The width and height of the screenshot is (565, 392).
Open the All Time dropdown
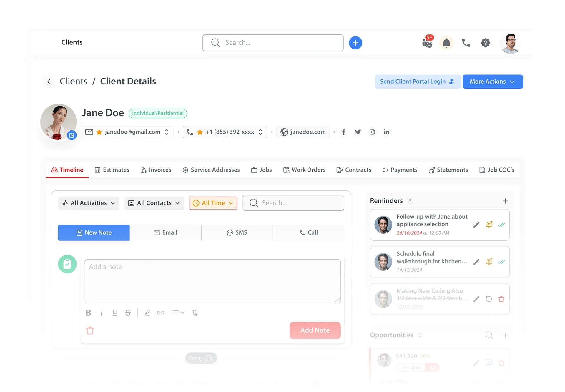pos(213,203)
